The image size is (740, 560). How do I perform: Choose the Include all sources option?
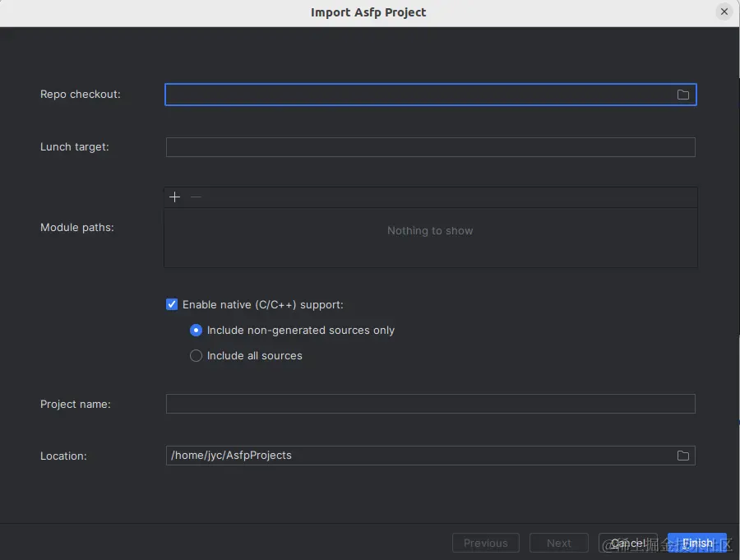click(196, 356)
